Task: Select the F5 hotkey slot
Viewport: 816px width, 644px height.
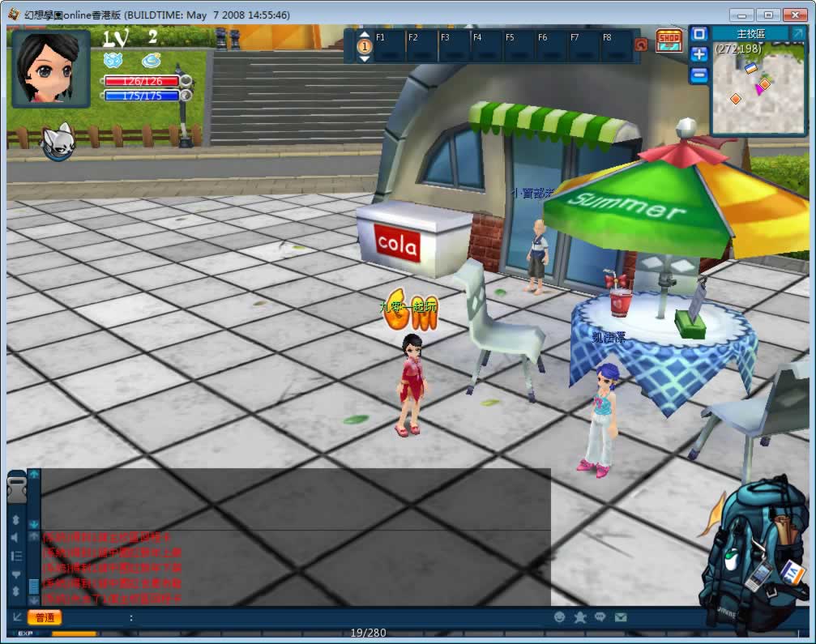Action: tap(519, 47)
